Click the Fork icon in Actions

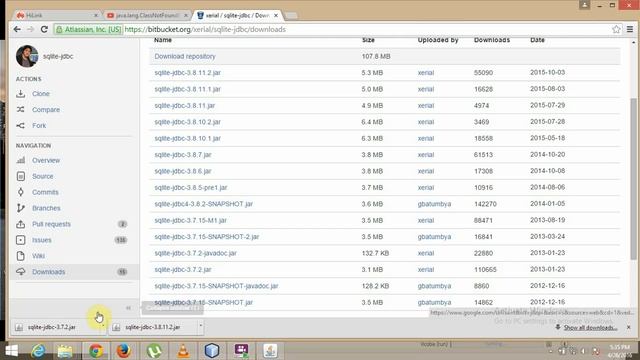click(20, 125)
